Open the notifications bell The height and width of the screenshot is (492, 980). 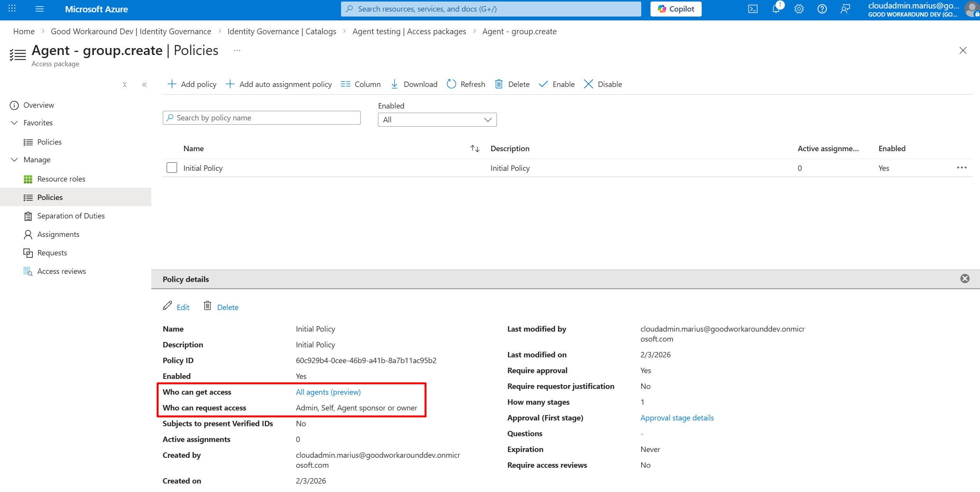tap(776, 9)
